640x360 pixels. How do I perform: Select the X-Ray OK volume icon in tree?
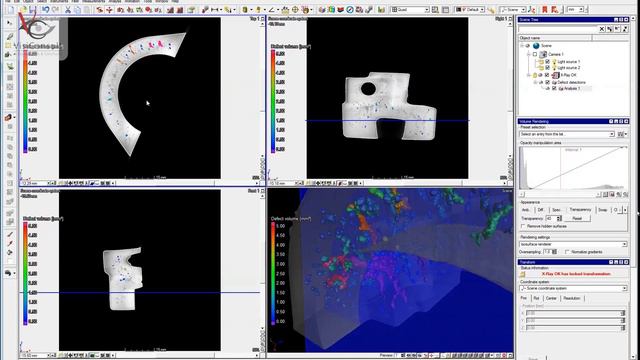pyautogui.click(x=556, y=76)
